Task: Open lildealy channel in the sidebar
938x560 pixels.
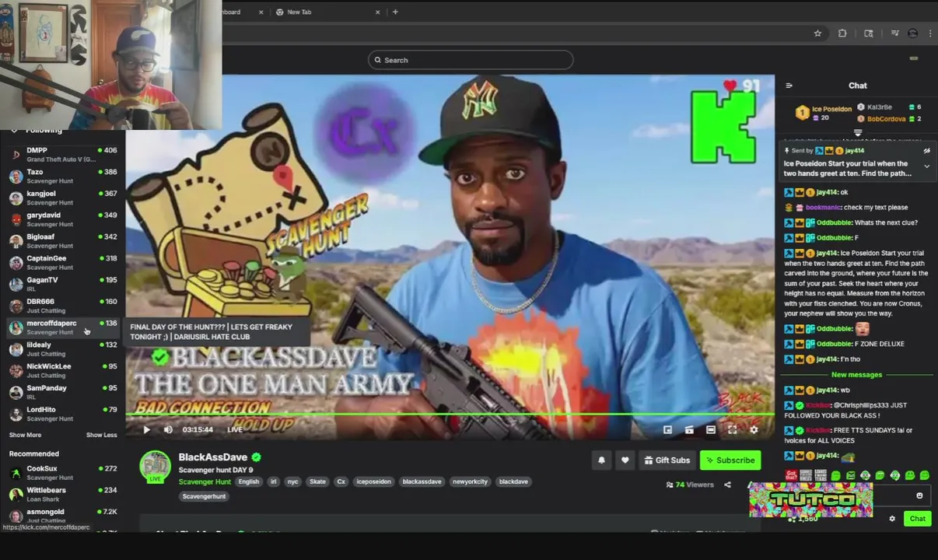Action: tap(62, 349)
